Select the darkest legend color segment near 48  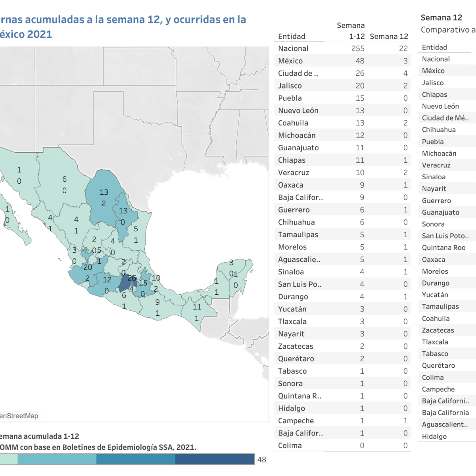pos(214,459)
